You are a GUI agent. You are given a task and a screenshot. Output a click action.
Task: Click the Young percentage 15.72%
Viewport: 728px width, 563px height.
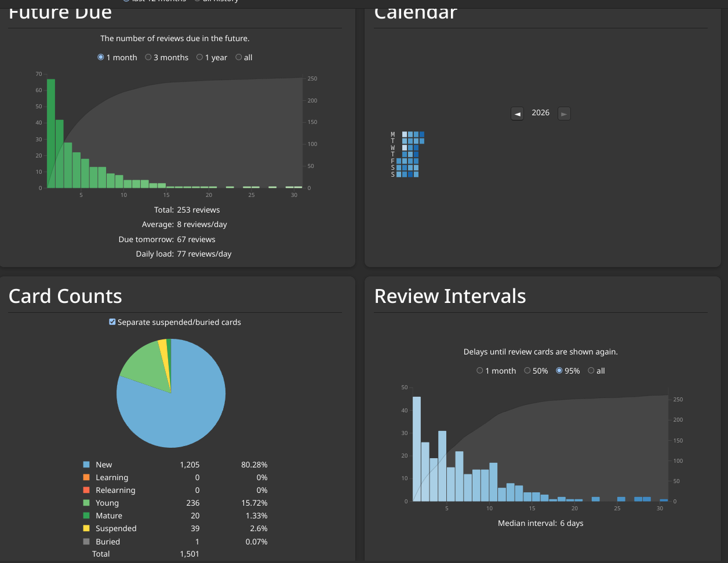coord(254,503)
